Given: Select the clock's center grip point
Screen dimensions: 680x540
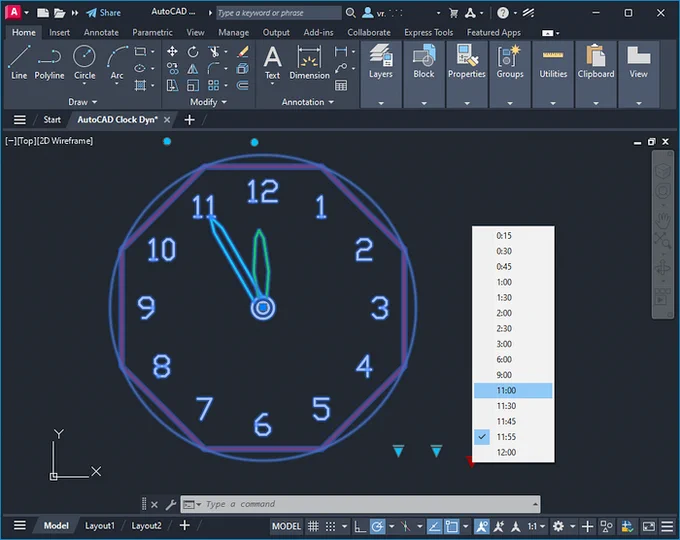Looking at the screenshot, I should tap(263, 308).
